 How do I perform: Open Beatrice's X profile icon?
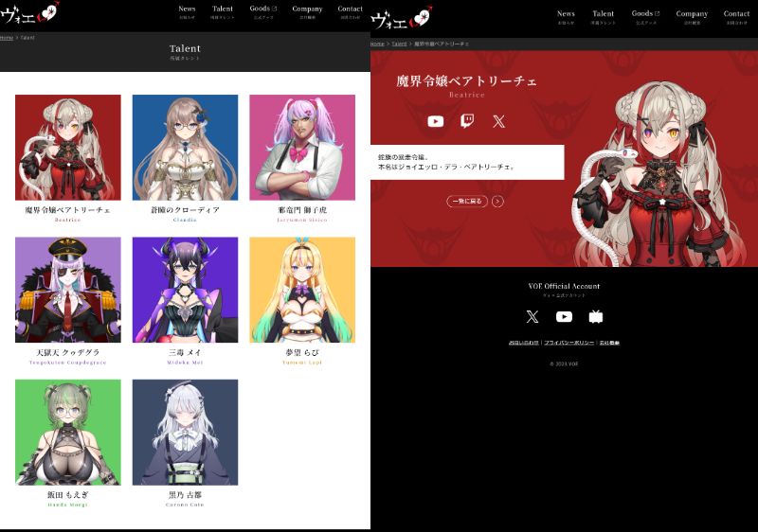(499, 121)
